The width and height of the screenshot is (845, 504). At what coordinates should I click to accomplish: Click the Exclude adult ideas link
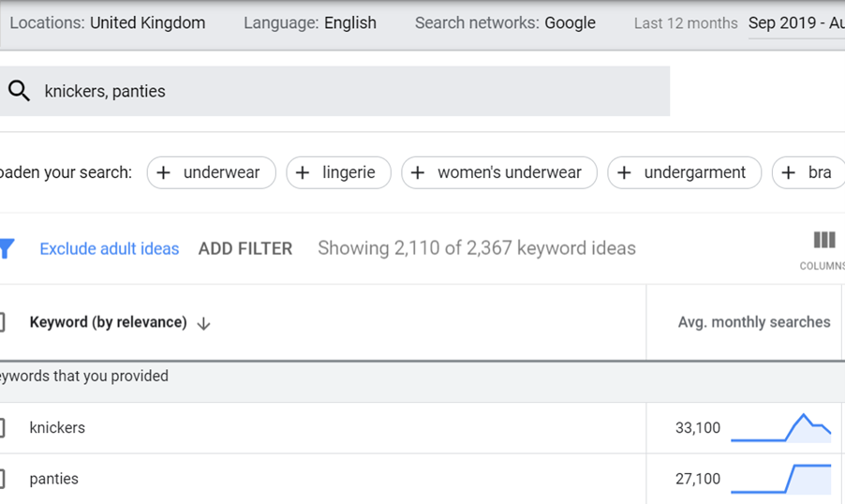coord(110,248)
